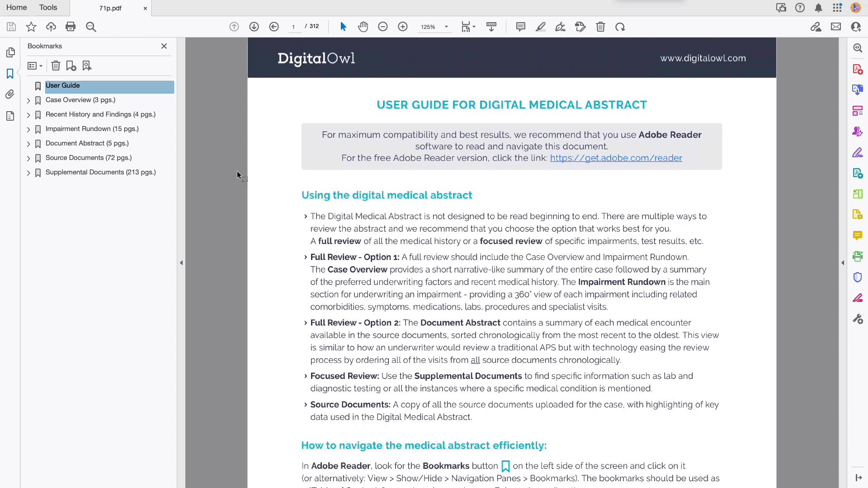Expand the Case Overview bookmark
This screenshot has height=488, width=868.
28,100
